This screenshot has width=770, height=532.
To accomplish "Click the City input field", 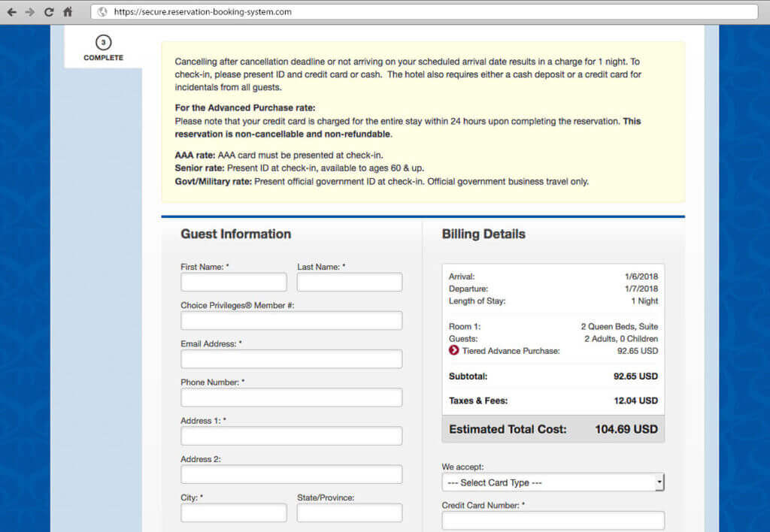I will [x=234, y=513].
